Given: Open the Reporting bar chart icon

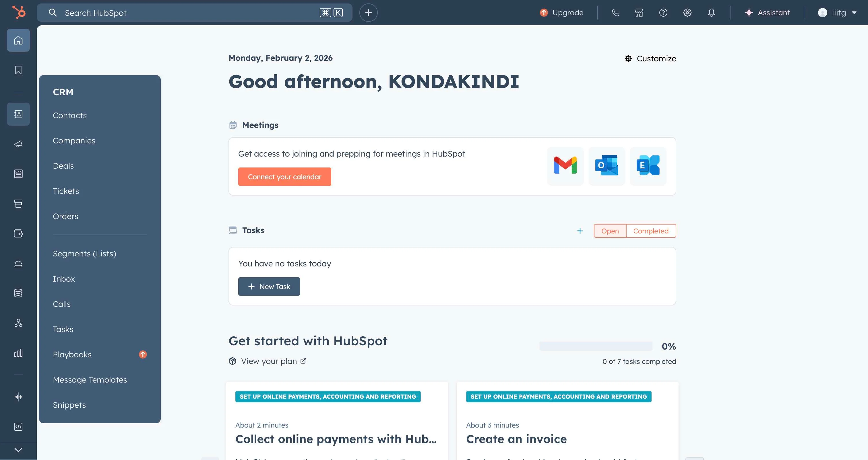Looking at the screenshot, I should pos(18,353).
